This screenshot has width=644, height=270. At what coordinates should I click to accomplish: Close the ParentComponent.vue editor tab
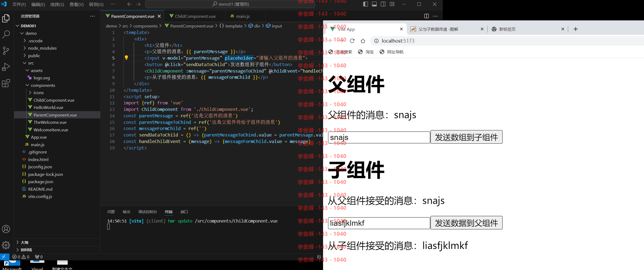pyautogui.click(x=159, y=16)
